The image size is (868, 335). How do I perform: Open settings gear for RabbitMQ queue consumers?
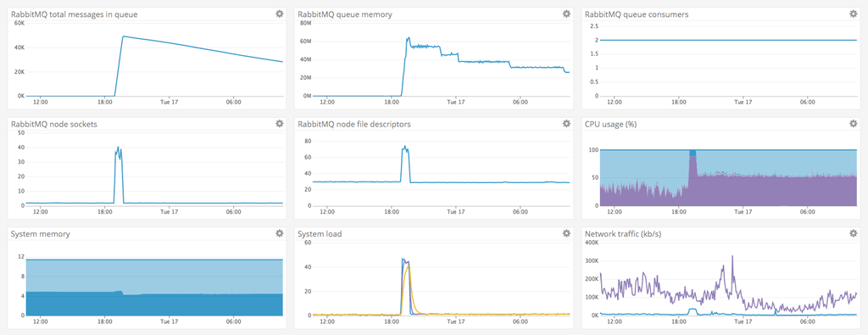tap(853, 14)
